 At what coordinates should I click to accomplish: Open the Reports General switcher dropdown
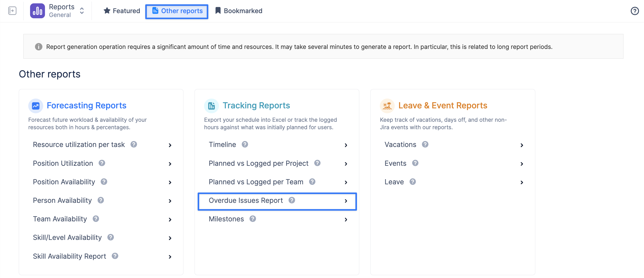(x=82, y=11)
